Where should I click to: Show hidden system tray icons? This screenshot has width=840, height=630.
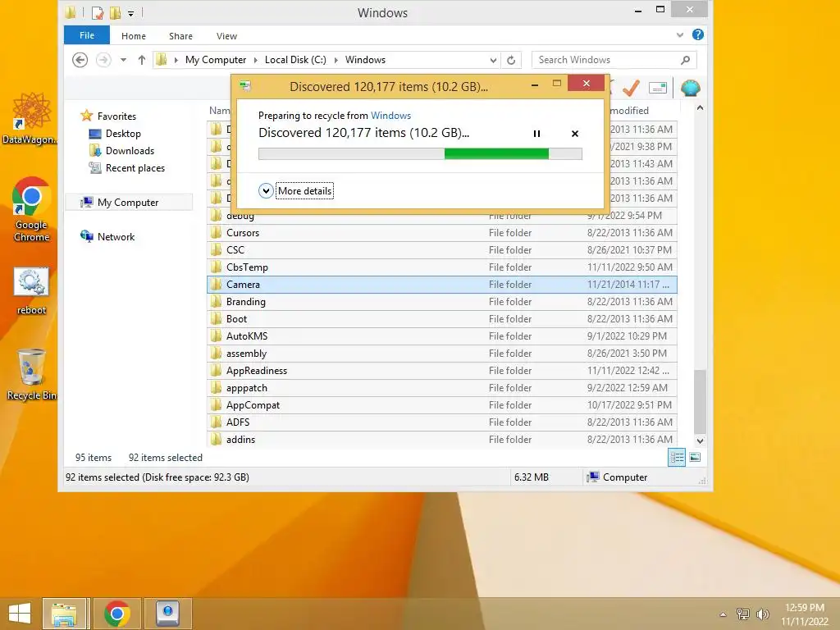(724, 614)
